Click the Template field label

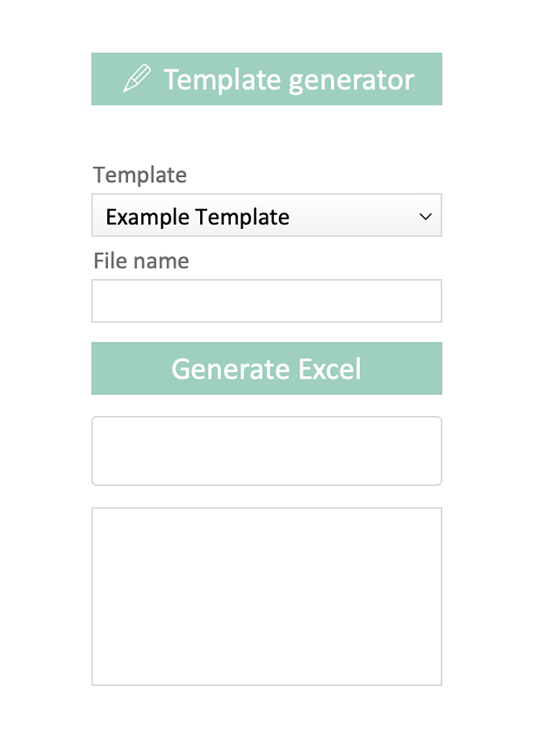pyautogui.click(x=140, y=175)
